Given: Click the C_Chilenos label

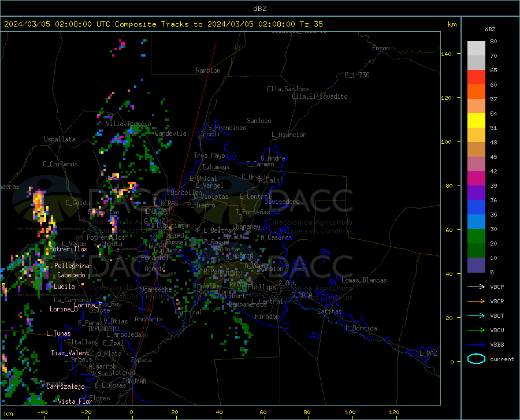Looking at the screenshot, I should coord(60,164).
